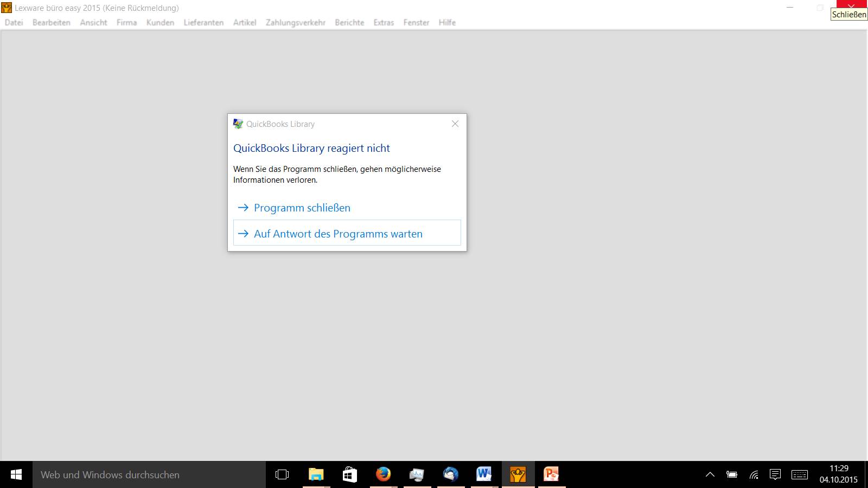Click the 'QuickBooks Library reagiert nicht' heading

point(311,148)
